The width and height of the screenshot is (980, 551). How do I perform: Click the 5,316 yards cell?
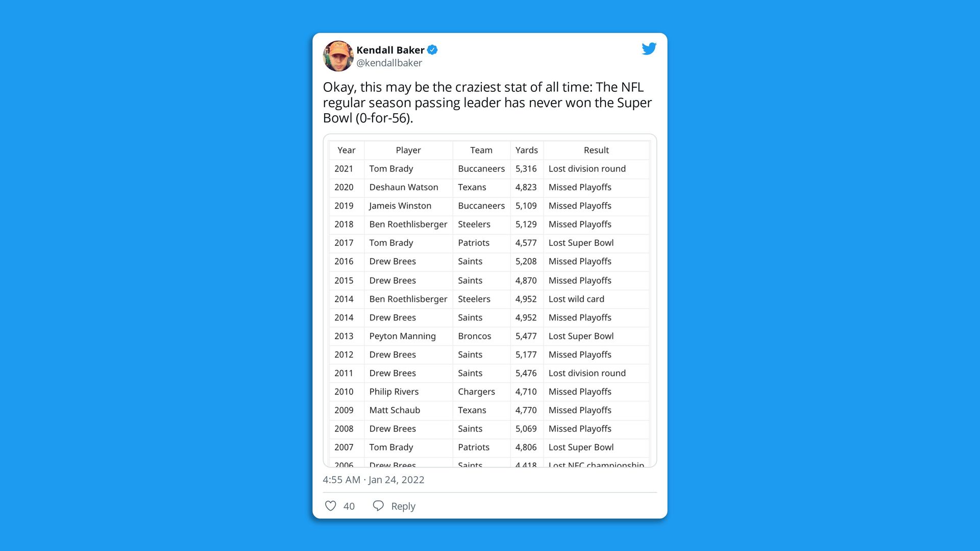(x=526, y=169)
